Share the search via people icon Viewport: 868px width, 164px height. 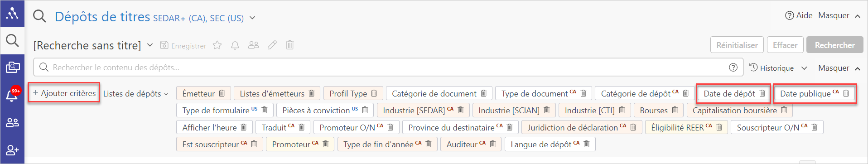pyautogui.click(x=254, y=45)
